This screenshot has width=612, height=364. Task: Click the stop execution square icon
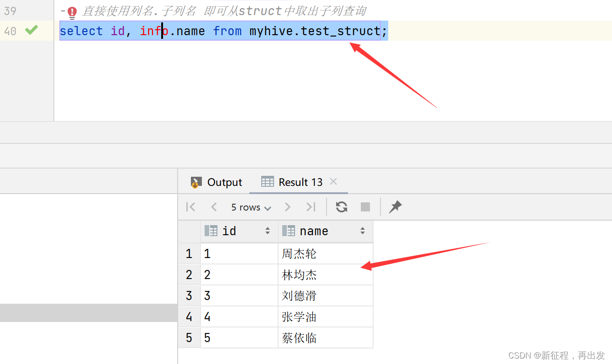tap(365, 207)
